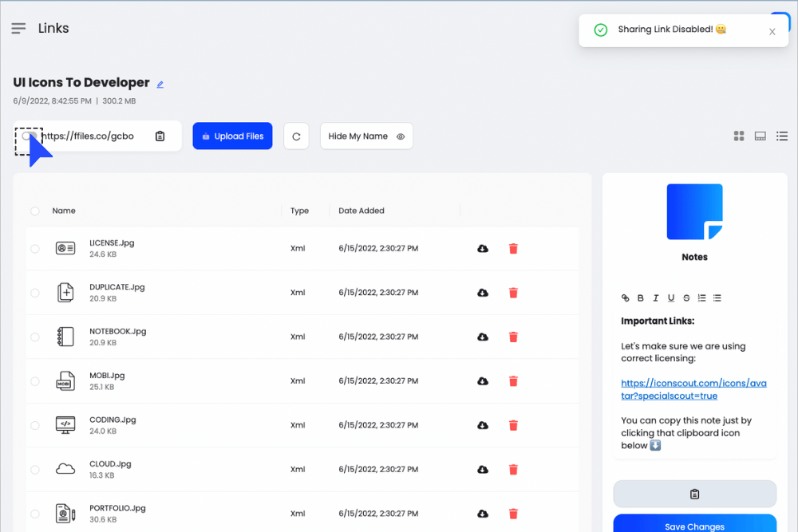Download the CODING.Jpg file
Image resolution: width=798 pixels, height=532 pixels.
(483, 426)
